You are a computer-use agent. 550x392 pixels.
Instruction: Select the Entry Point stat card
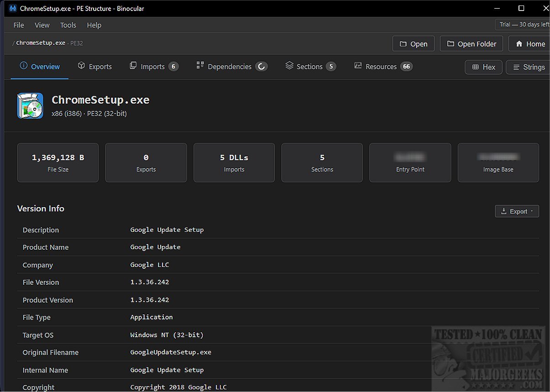(x=410, y=162)
